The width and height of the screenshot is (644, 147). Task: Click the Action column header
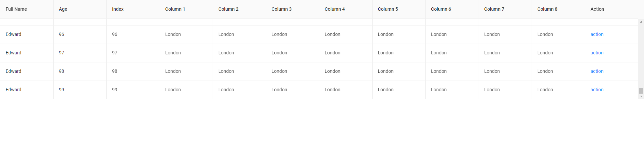point(597,9)
